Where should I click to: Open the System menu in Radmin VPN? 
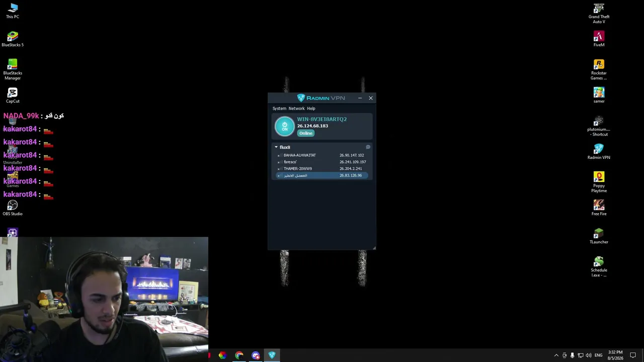[x=279, y=109]
